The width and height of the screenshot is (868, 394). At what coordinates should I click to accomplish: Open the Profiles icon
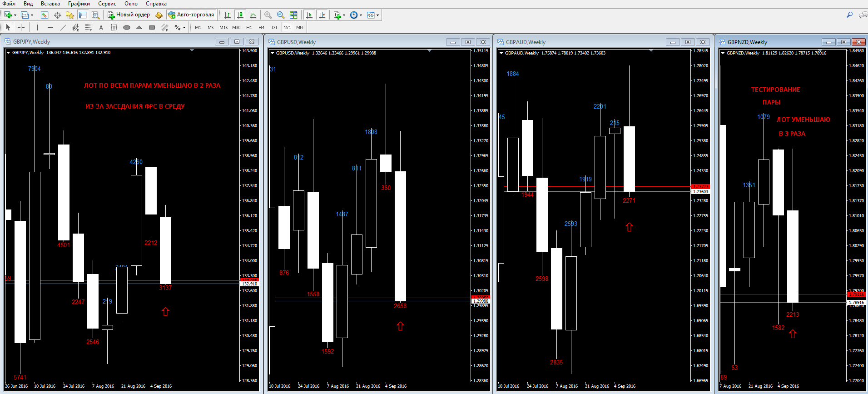click(x=25, y=15)
